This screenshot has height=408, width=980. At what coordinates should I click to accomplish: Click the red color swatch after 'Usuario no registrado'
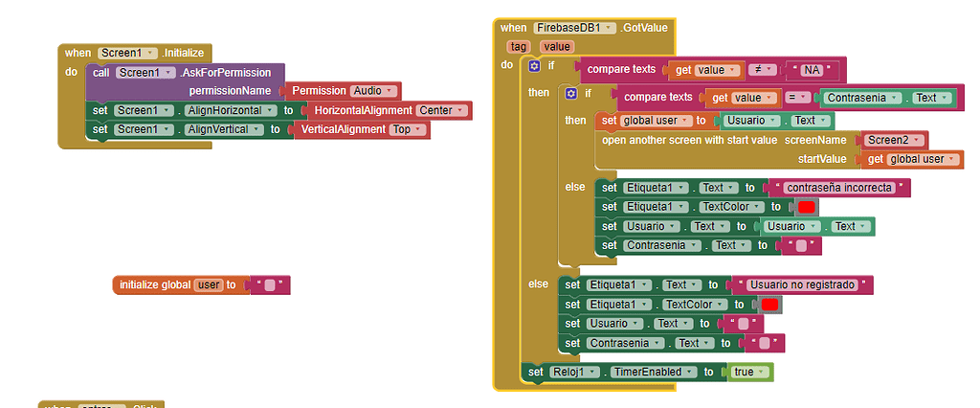coord(769,305)
